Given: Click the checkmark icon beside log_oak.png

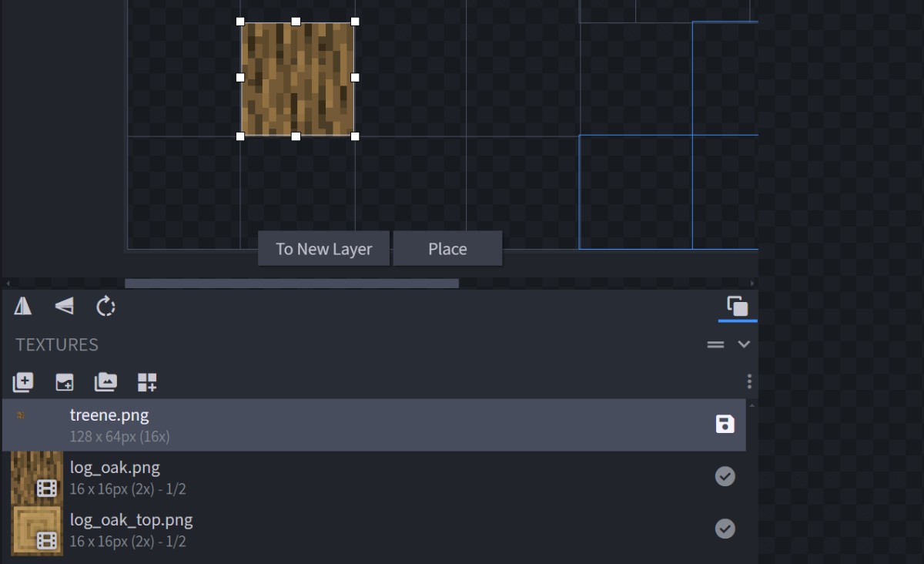Looking at the screenshot, I should click(x=725, y=476).
